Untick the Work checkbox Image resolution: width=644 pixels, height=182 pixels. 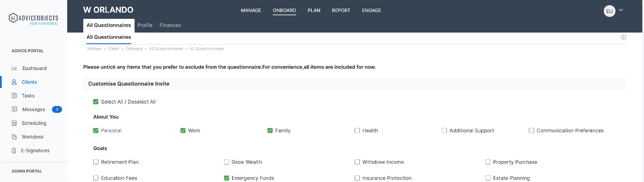(x=183, y=130)
